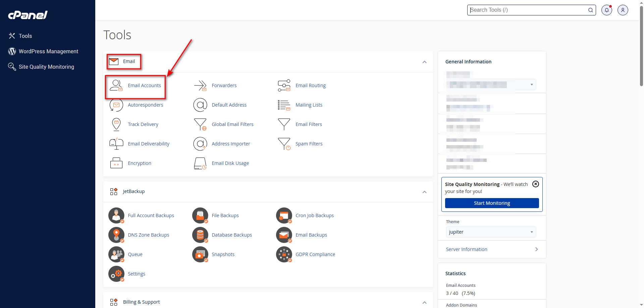
Task: Open the Spam Filters funnel icon
Action: (284, 144)
